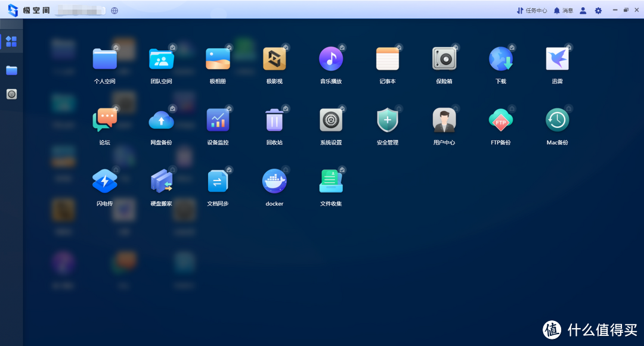Launch the 极影视 video app
This screenshot has height=346, width=644.
coord(274,60)
